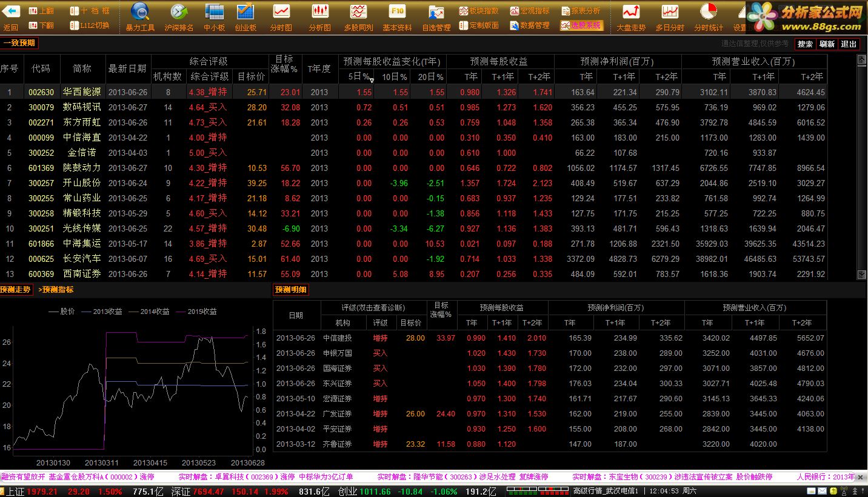The height and width of the screenshot is (497, 868).
Task: Click the 退出 exit button
Action: click(849, 44)
